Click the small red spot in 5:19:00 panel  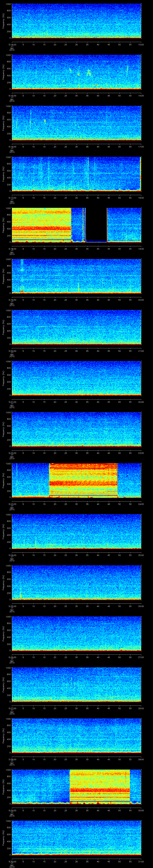(x=22, y=291)
